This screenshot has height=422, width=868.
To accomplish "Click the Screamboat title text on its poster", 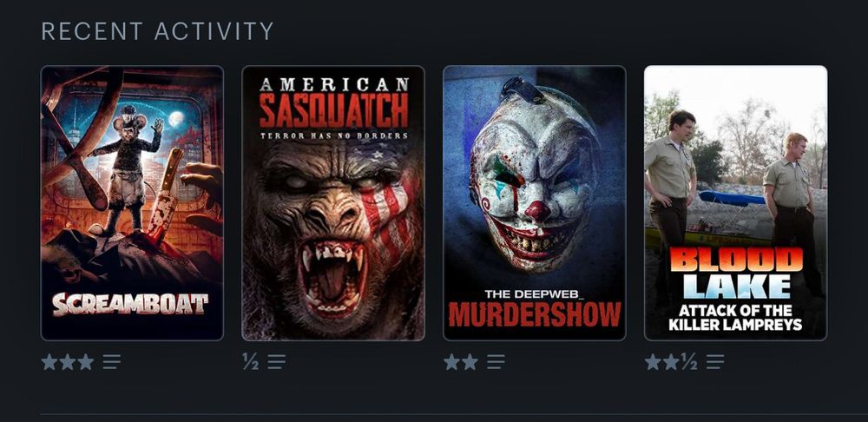I will pyautogui.click(x=130, y=304).
